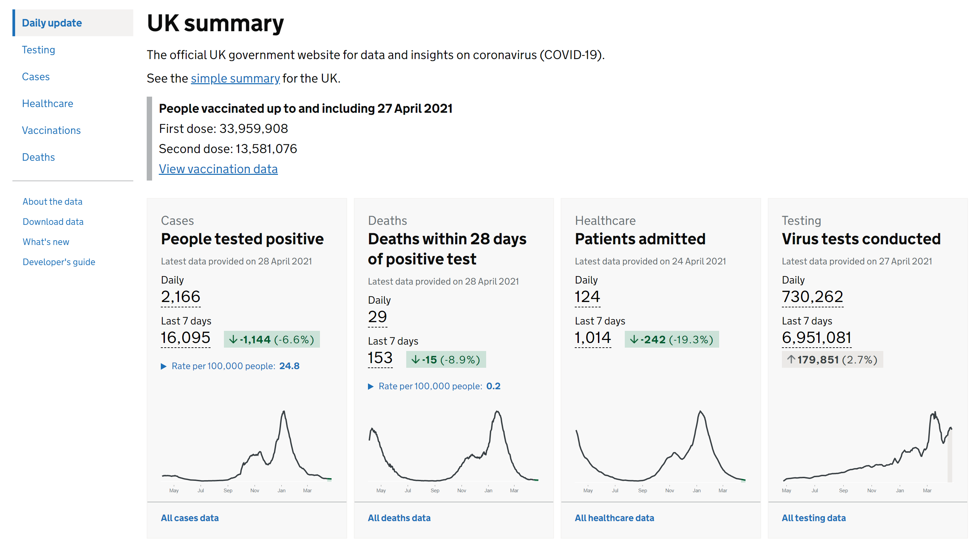The width and height of the screenshot is (980, 552).
Task: Click the cases down arrow -1,144 badge
Action: [272, 339]
